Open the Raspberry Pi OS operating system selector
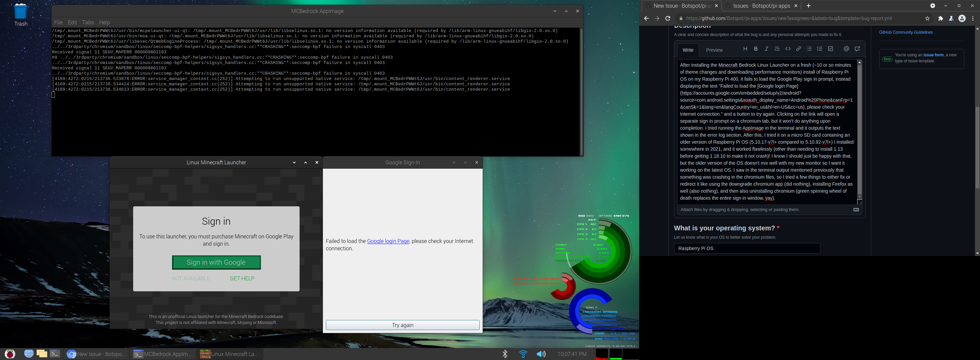The image size is (980, 360). pyautogui.click(x=747, y=248)
